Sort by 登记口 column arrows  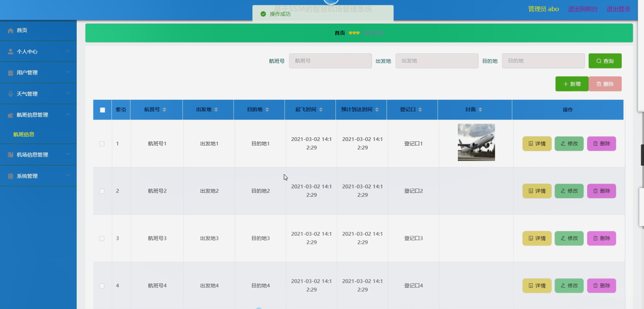coord(420,110)
